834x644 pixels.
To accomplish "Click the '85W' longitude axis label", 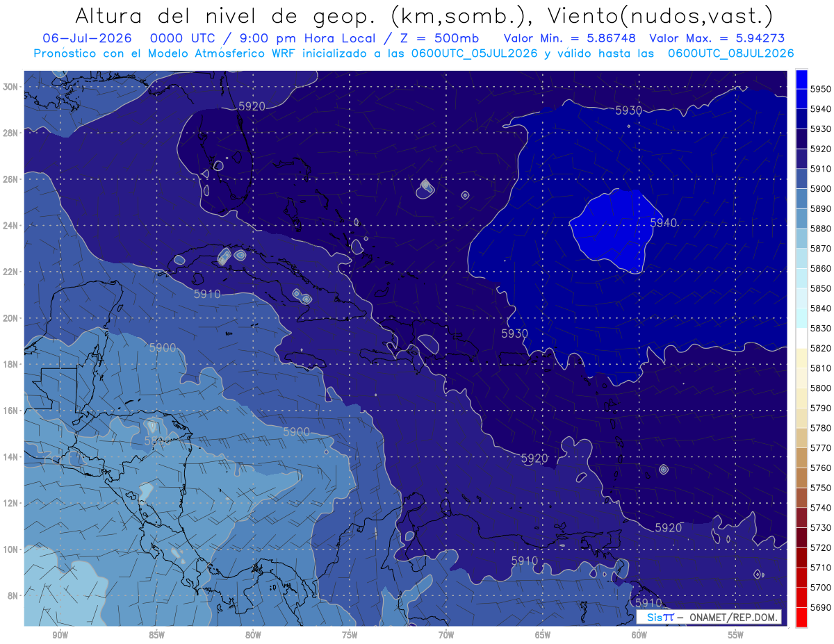I will click(156, 636).
